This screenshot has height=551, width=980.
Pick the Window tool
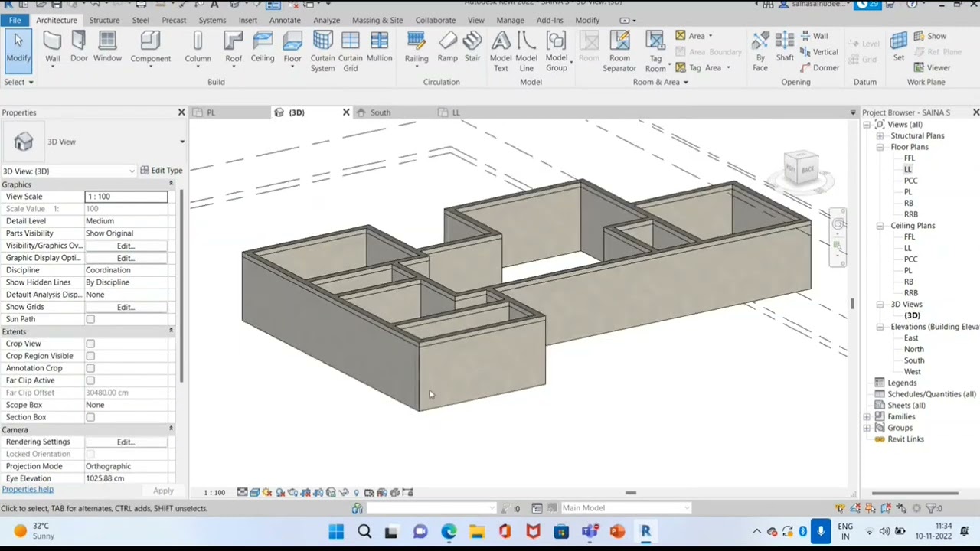(x=107, y=47)
